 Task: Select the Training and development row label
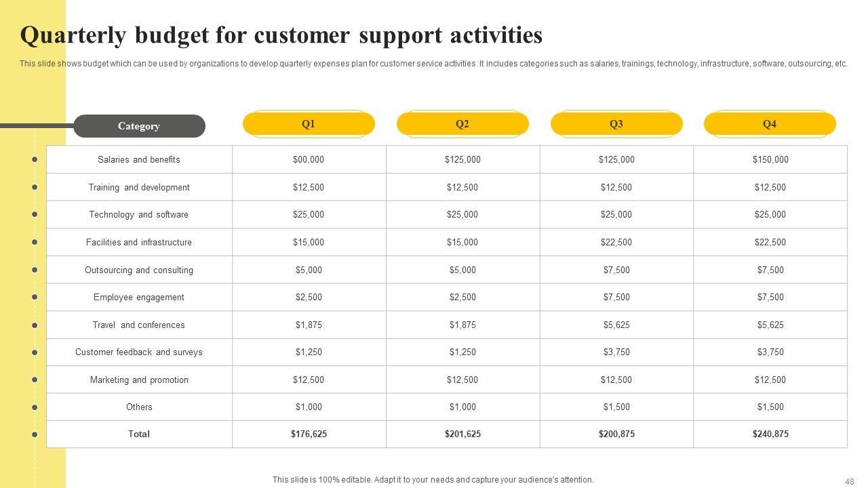pos(139,188)
